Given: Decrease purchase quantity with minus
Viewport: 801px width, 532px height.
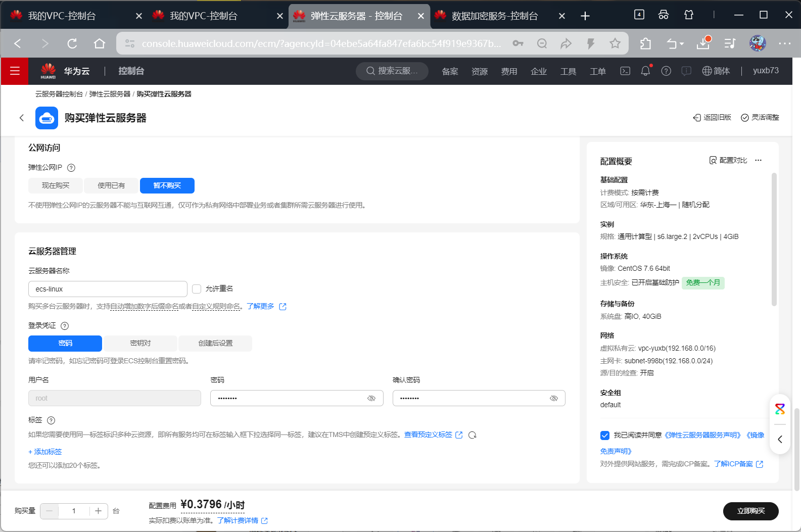Looking at the screenshot, I should pyautogui.click(x=50, y=511).
